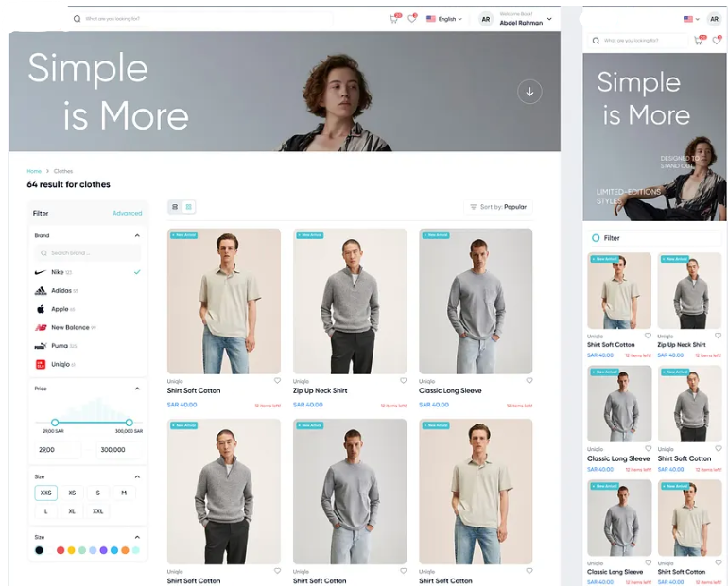This screenshot has height=588, width=728.
Task: Open the English language dropdown
Action: tap(444, 19)
